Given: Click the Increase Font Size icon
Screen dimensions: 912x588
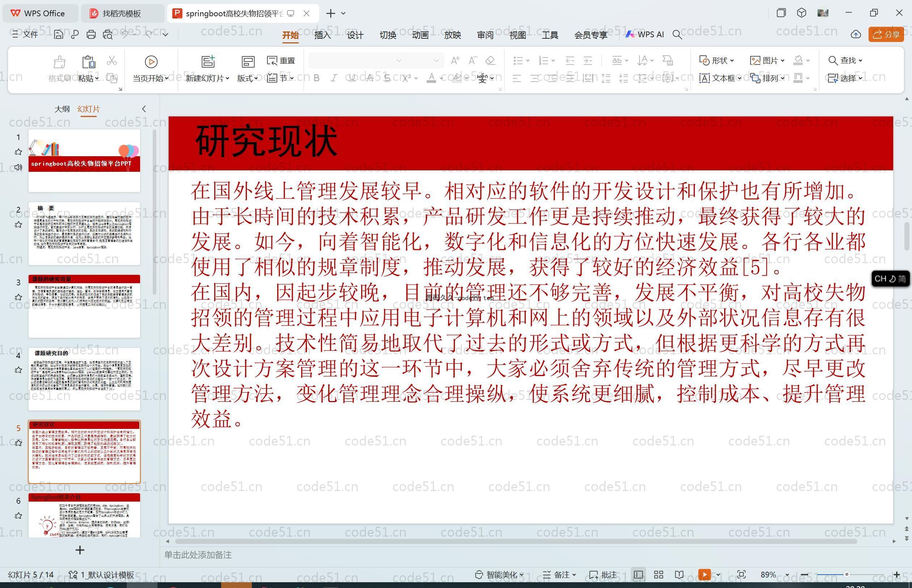Looking at the screenshot, I should 455,60.
